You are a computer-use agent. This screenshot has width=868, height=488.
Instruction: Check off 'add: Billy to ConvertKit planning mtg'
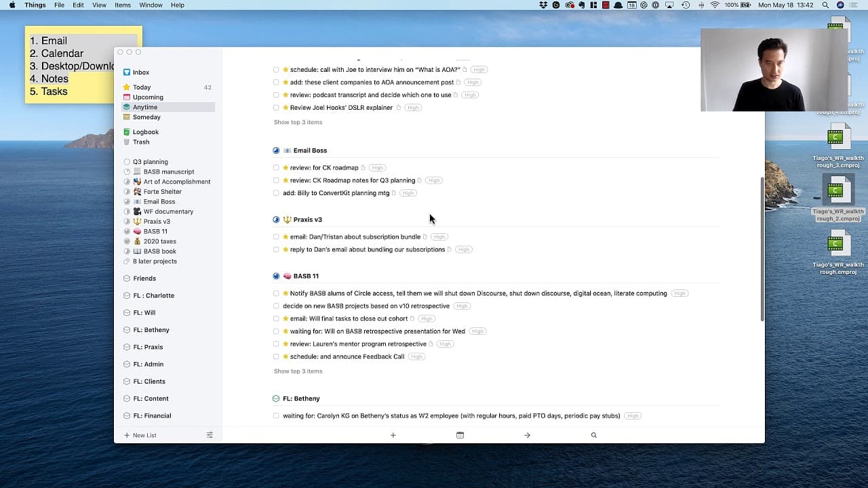276,193
